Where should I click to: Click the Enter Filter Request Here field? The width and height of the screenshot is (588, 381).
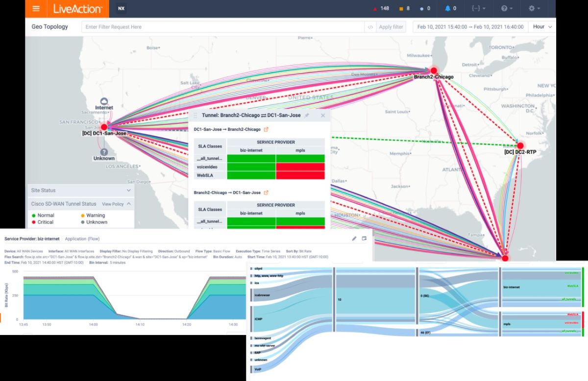click(196, 26)
